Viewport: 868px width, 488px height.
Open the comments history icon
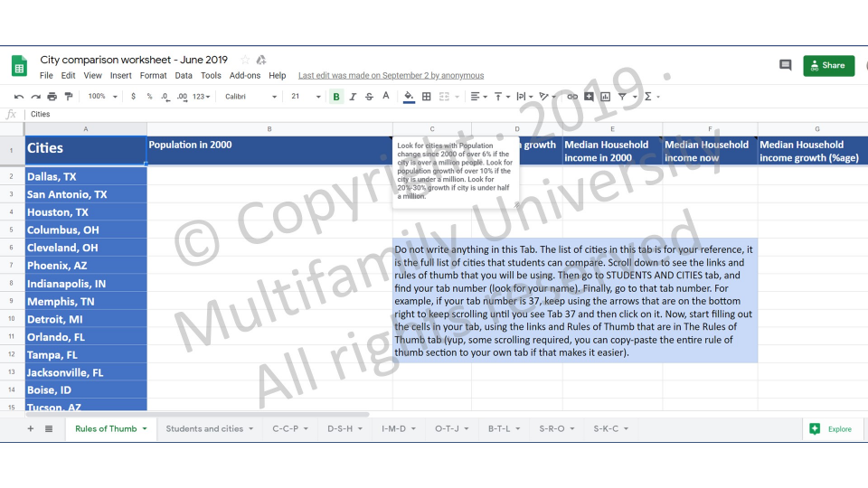[785, 65]
